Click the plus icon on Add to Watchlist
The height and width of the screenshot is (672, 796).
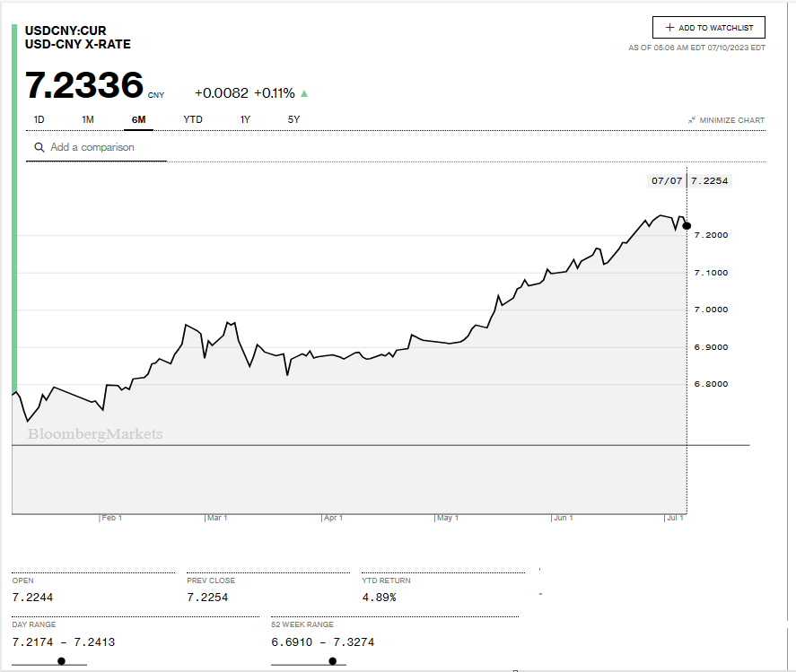pos(669,28)
